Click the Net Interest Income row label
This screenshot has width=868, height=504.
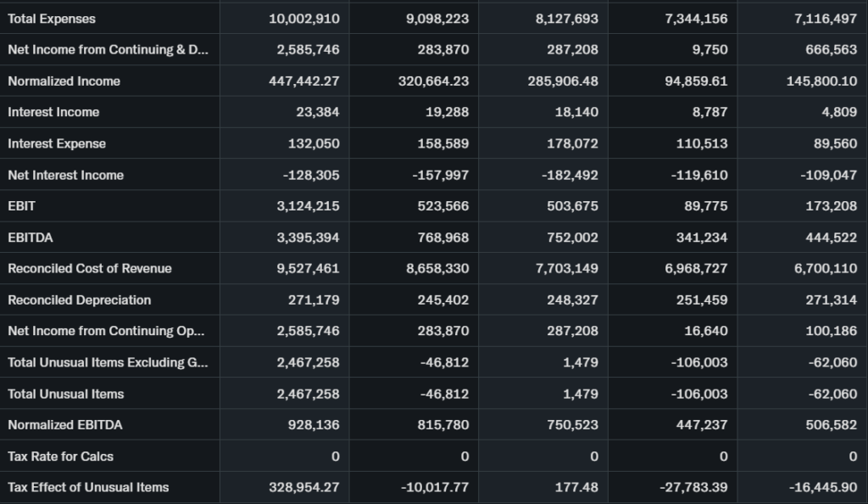pyautogui.click(x=65, y=175)
